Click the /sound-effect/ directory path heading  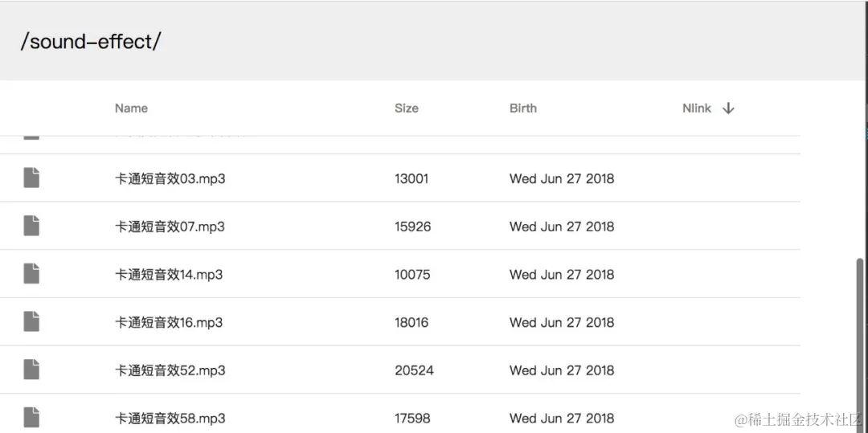coord(91,42)
